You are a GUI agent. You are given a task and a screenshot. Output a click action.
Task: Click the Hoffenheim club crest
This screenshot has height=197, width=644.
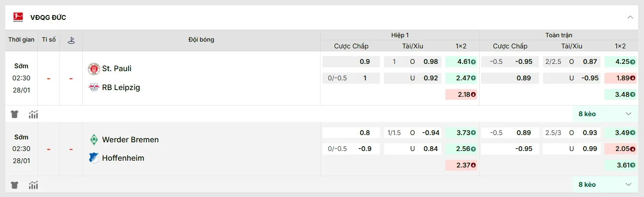tap(94, 158)
